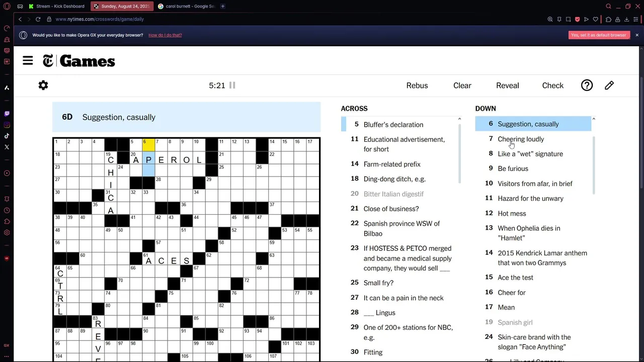Open the Rebus option

[x=417, y=85]
